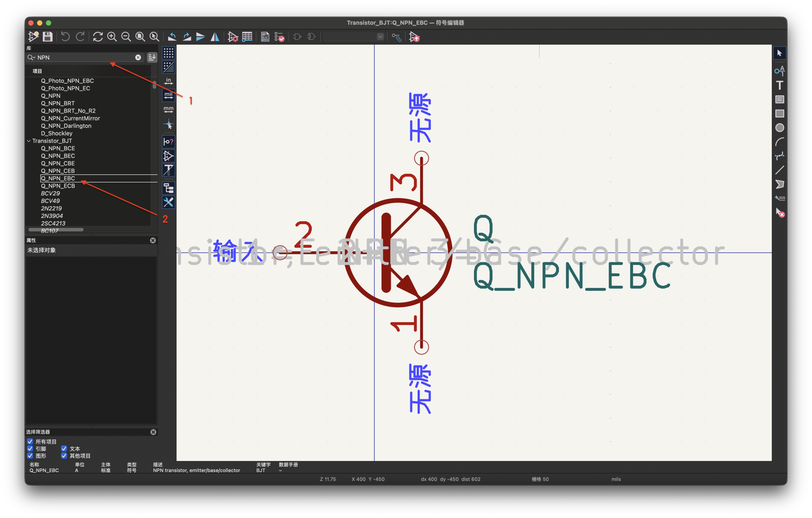Image resolution: width=812 pixels, height=518 pixels.
Task: Clear the NPN search field
Action: click(x=138, y=57)
